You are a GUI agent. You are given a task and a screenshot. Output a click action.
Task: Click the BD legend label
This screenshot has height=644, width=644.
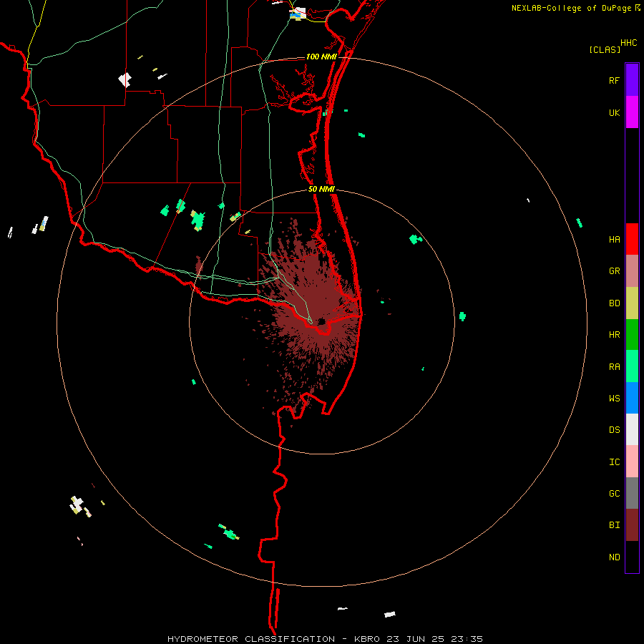[614, 303]
